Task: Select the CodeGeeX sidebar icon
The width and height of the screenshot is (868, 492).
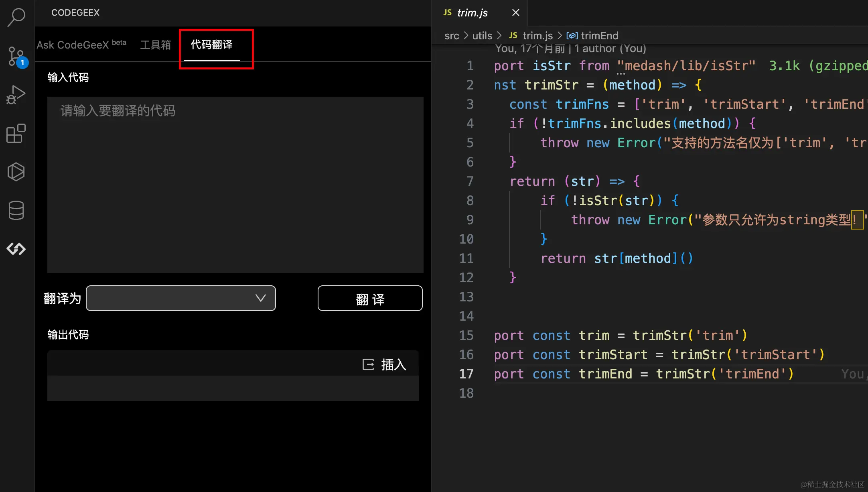Action: point(16,249)
